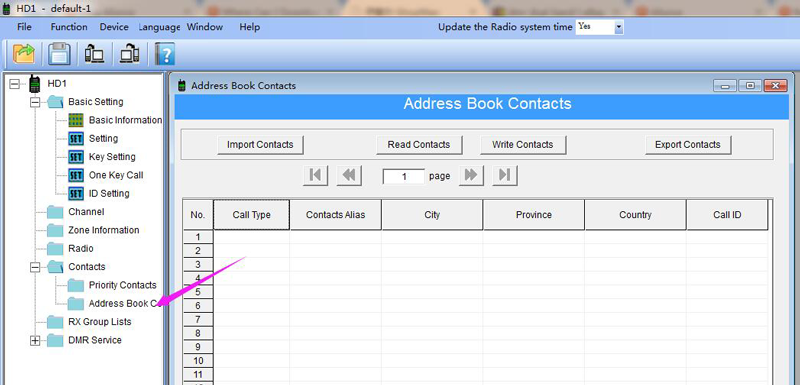Click the Write Contacts button
This screenshot has width=800, height=385.
point(522,145)
